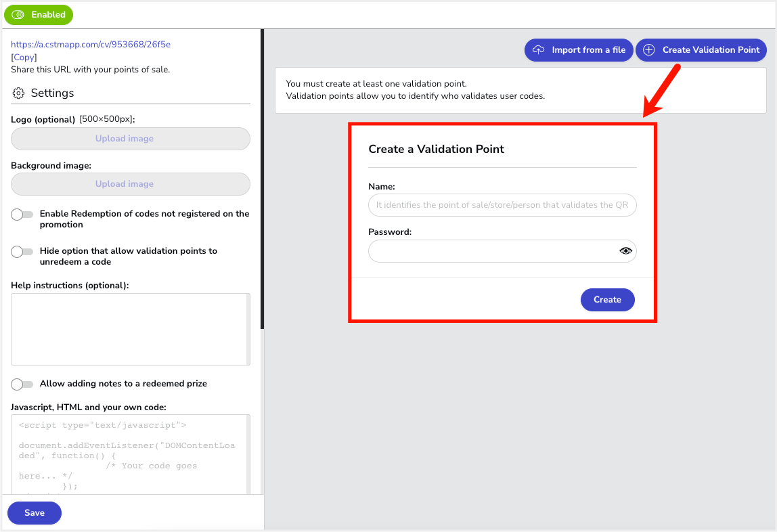Upload a Background image
777x532 pixels.
130,183
